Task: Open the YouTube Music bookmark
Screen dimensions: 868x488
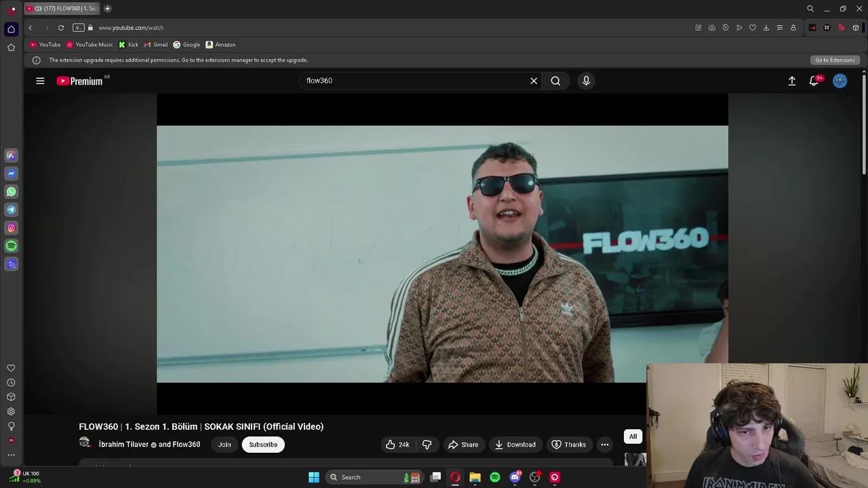Action: [90, 45]
